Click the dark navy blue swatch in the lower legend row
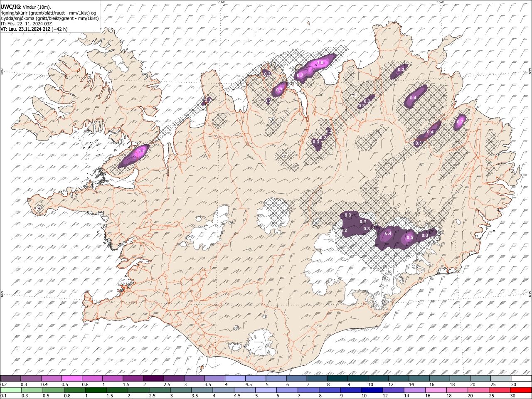This screenshot has width=532, height=399. click(372, 390)
